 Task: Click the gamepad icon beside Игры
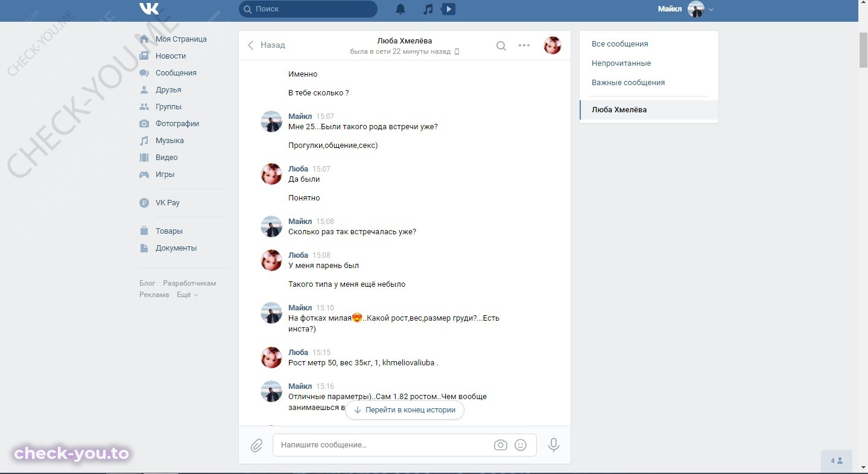[x=144, y=175]
